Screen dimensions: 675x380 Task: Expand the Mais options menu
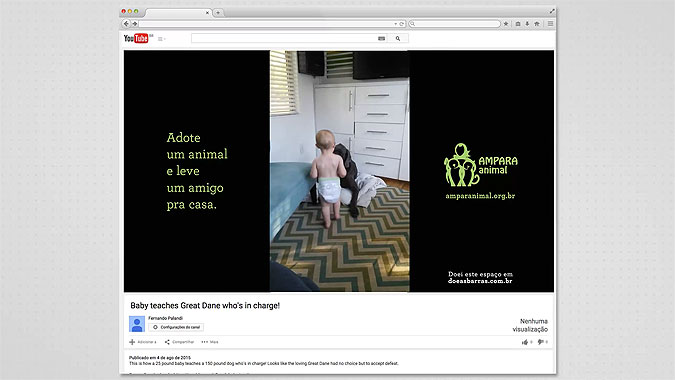pyautogui.click(x=210, y=342)
